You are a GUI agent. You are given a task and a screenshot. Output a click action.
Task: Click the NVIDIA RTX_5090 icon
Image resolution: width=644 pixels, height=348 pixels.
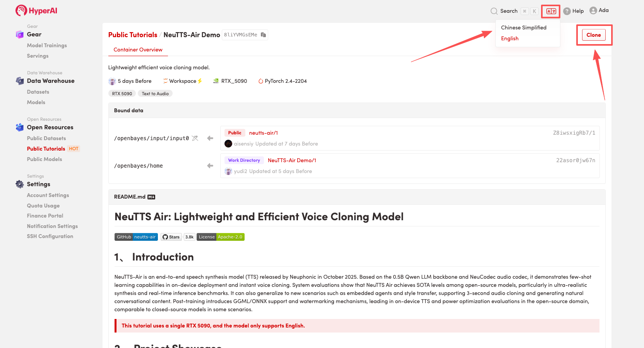(216, 81)
